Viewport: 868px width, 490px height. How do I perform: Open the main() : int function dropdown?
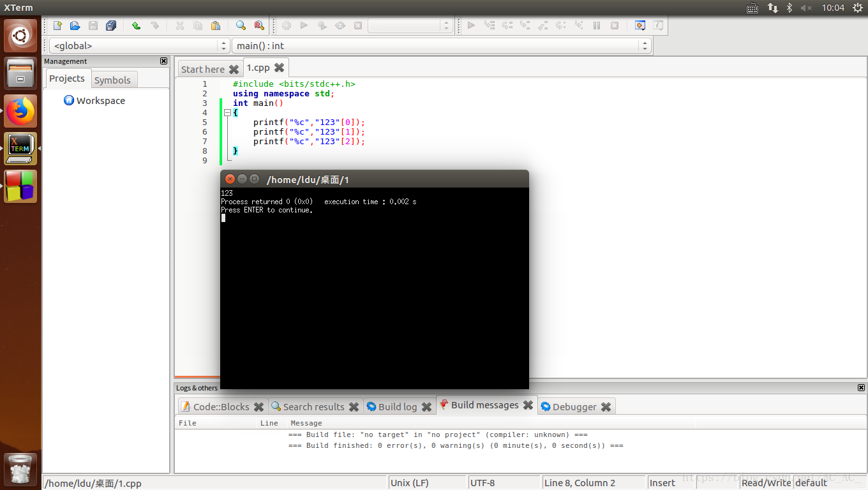click(441, 46)
